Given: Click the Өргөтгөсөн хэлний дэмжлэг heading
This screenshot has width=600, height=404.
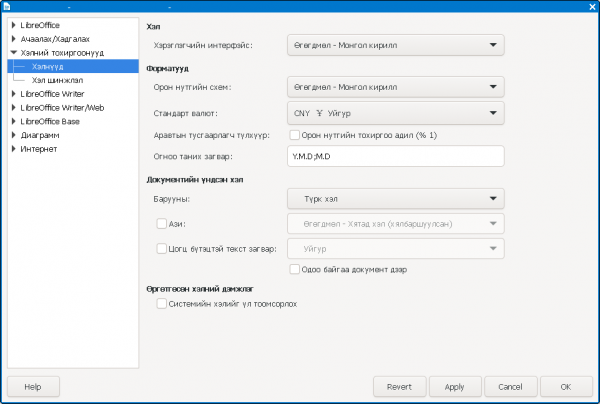Looking at the screenshot, I should [200, 289].
